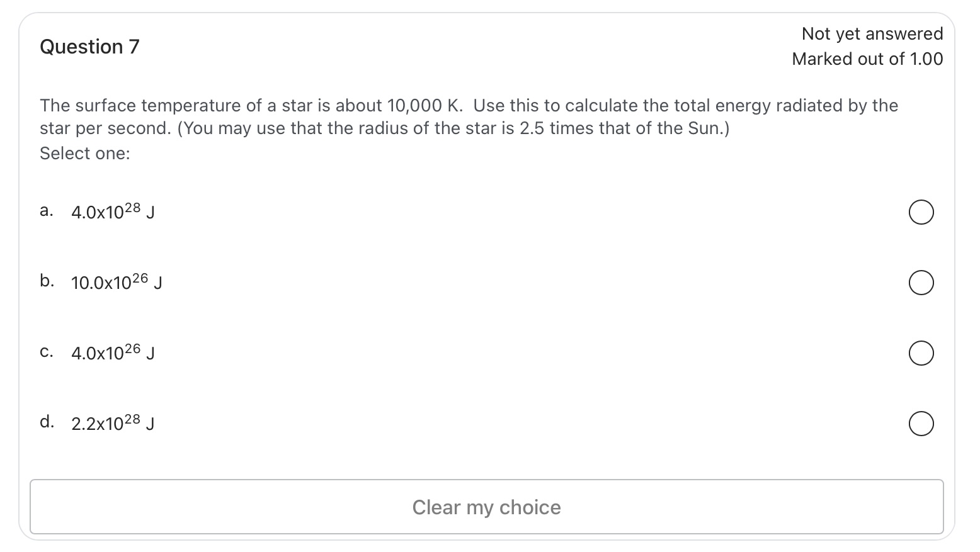Click the radio button beside option a
The height and width of the screenshot is (552, 980).
(921, 212)
